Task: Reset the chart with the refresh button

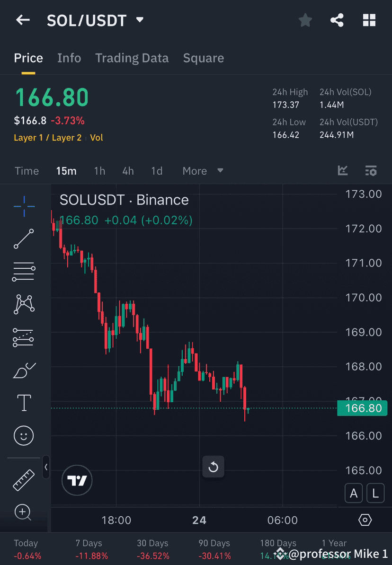Action: [213, 467]
